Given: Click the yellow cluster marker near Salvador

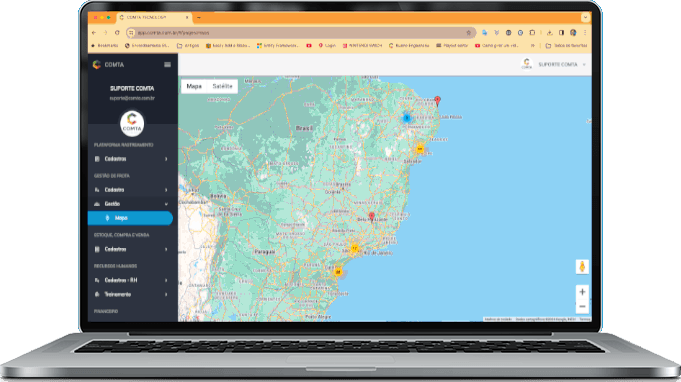Looking at the screenshot, I should tap(420, 149).
